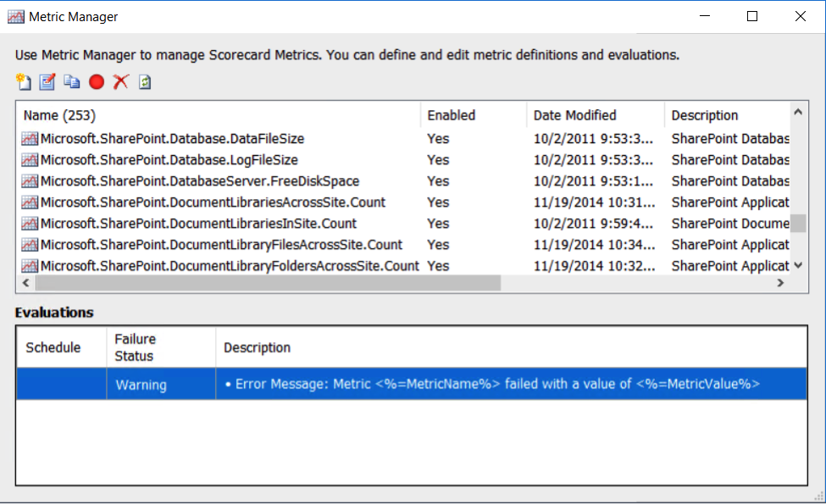Image resolution: width=826 pixels, height=504 pixels.
Task: Click date 11/19/2014 10:34... cell
Action: [x=594, y=245]
